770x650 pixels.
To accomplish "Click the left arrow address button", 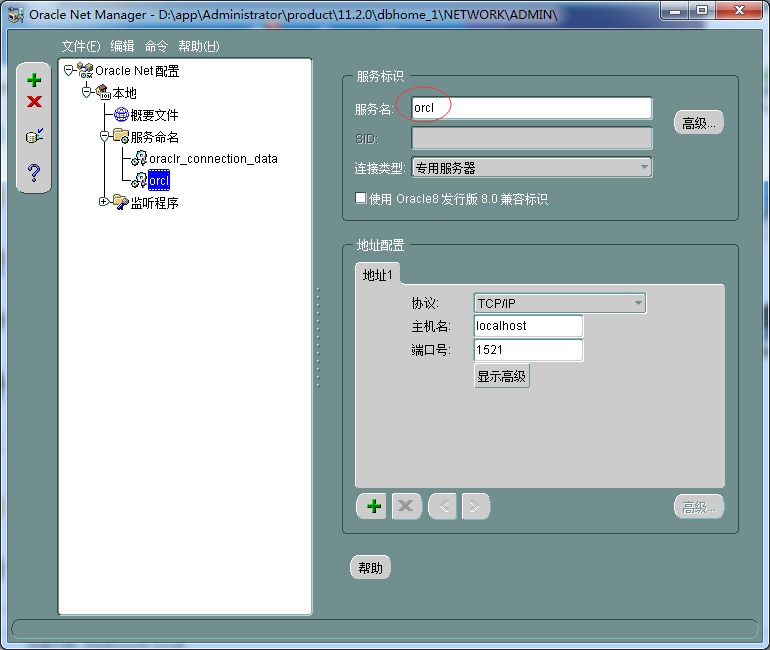I will coord(443,506).
